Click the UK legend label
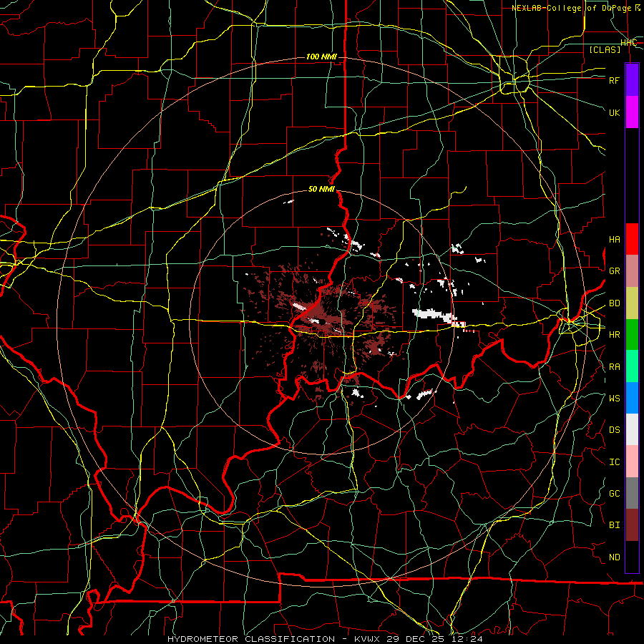 pyautogui.click(x=615, y=112)
